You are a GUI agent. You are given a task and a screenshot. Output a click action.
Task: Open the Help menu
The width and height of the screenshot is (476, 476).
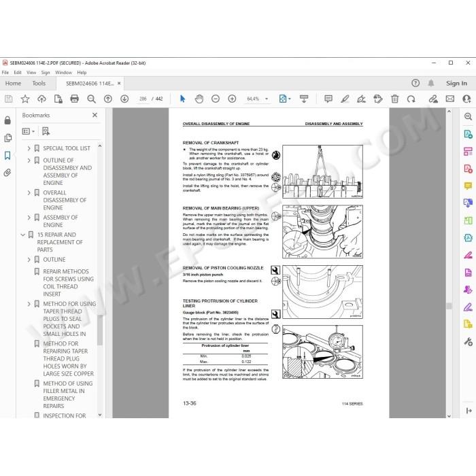pos(82,73)
